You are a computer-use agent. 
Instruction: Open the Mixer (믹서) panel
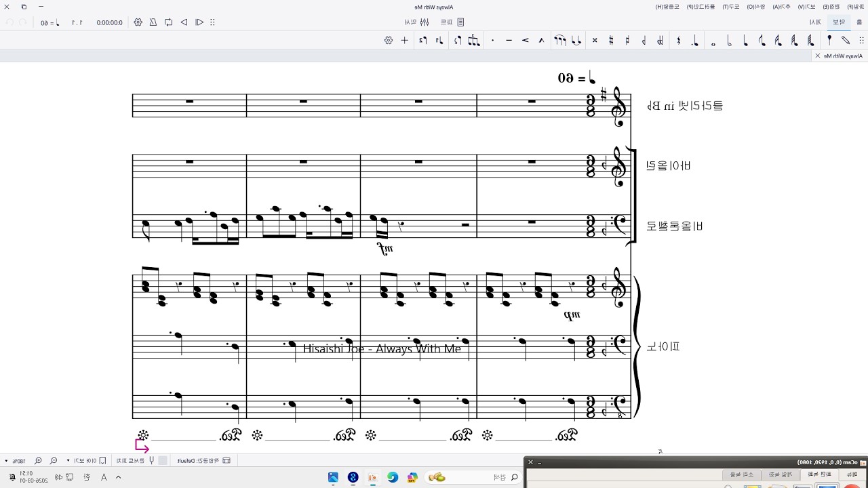416,22
